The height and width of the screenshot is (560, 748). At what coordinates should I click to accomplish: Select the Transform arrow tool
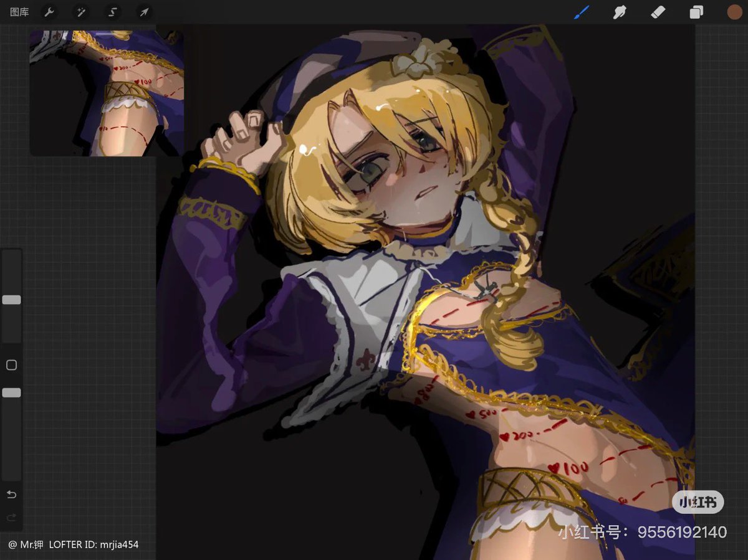144,12
